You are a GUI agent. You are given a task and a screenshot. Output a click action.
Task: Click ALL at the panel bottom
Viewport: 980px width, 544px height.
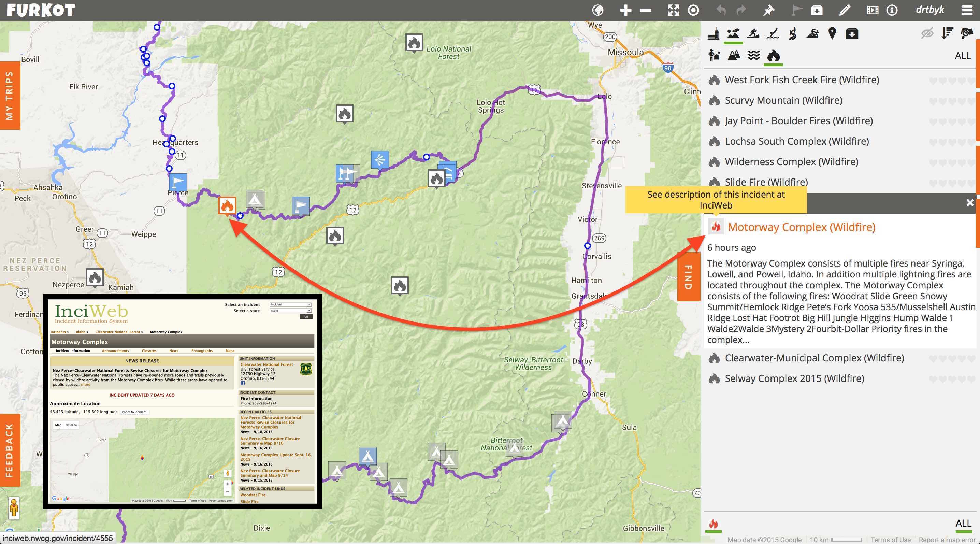[x=963, y=524]
